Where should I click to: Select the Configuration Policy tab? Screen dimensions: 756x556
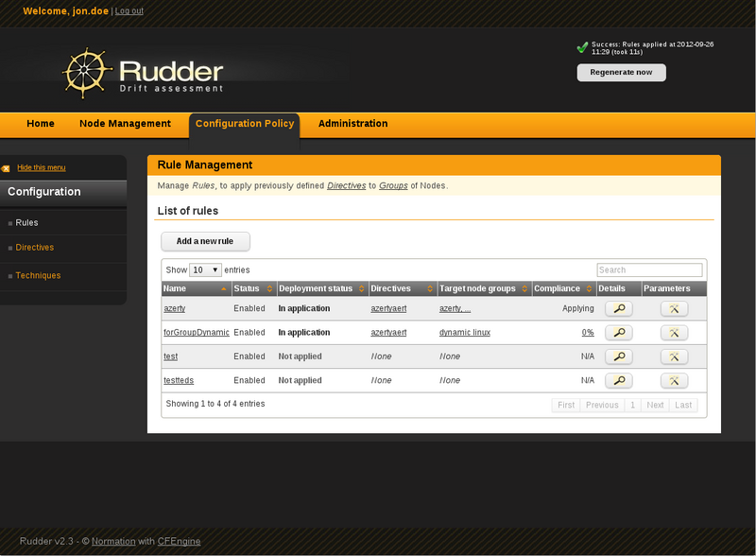(x=245, y=124)
